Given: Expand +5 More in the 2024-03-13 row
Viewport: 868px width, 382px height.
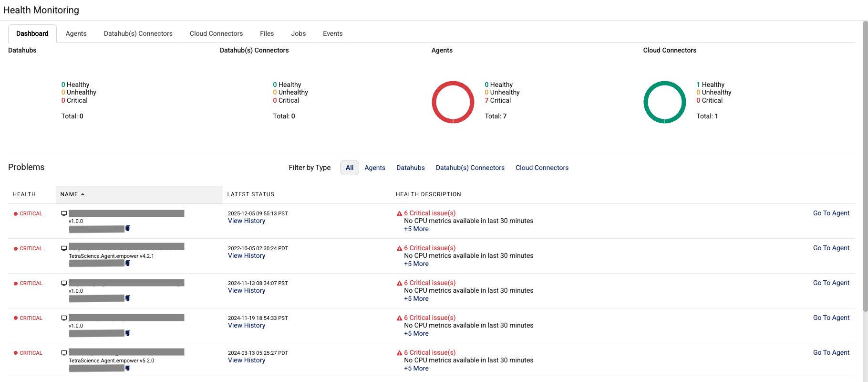Looking at the screenshot, I should [x=416, y=368].
